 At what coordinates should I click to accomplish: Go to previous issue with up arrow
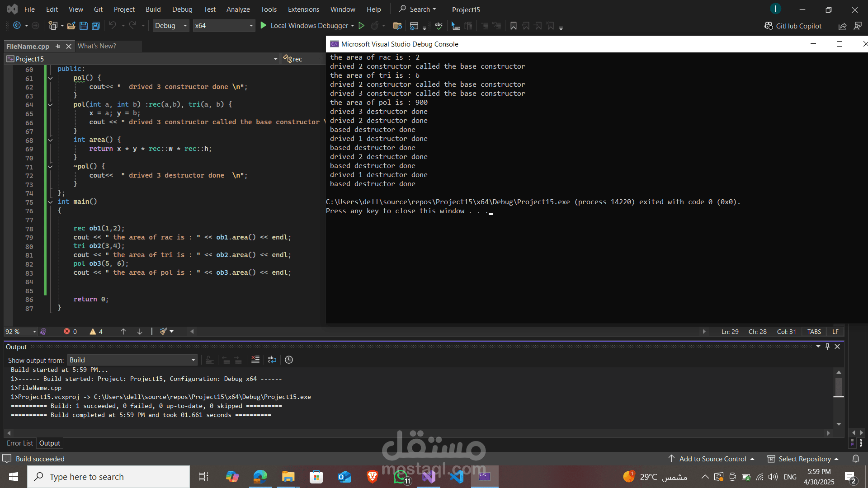123,332
